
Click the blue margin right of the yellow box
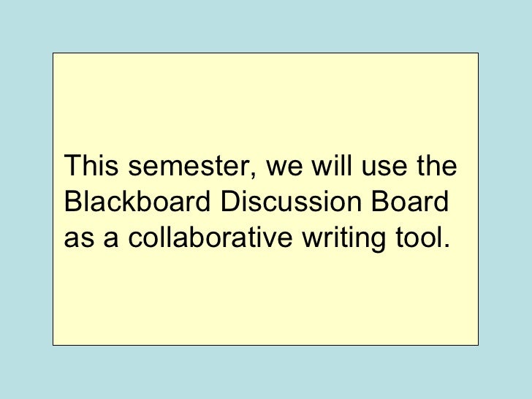(x=506, y=199)
